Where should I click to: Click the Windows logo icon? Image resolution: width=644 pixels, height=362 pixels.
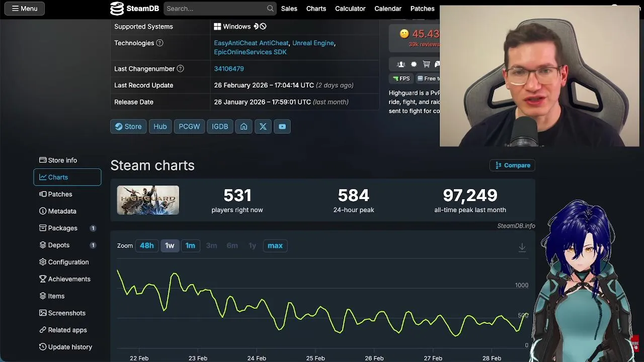click(217, 27)
